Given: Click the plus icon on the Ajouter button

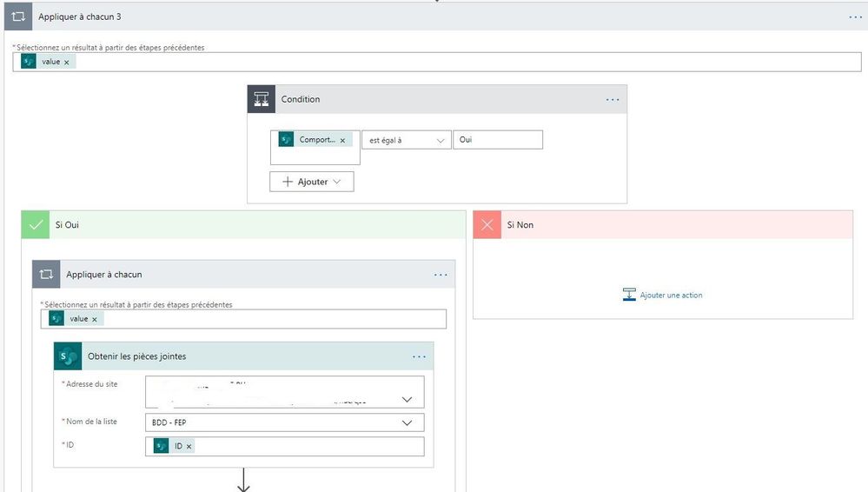Looking at the screenshot, I should click(288, 182).
